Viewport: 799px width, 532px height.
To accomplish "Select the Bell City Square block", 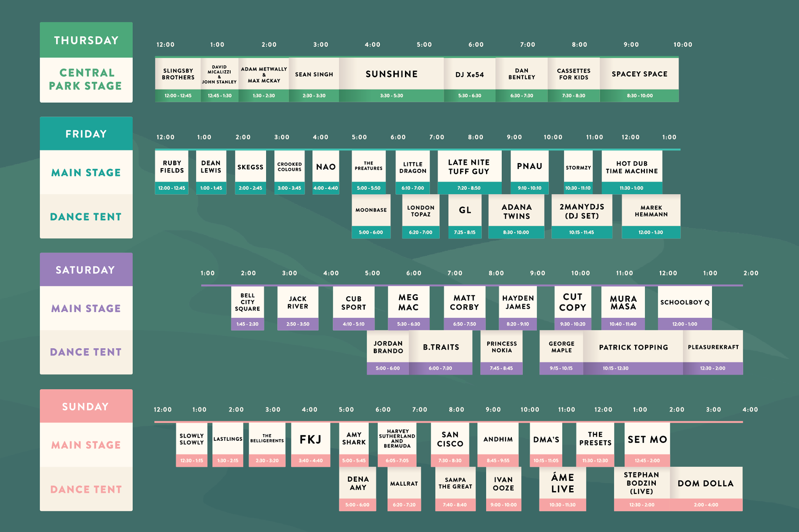I will 247,308.
